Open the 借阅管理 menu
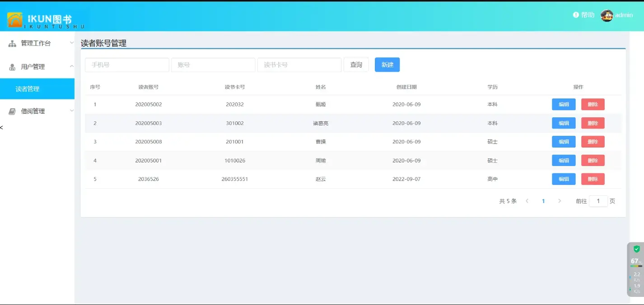Image resolution: width=644 pixels, height=305 pixels. coord(37,111)
